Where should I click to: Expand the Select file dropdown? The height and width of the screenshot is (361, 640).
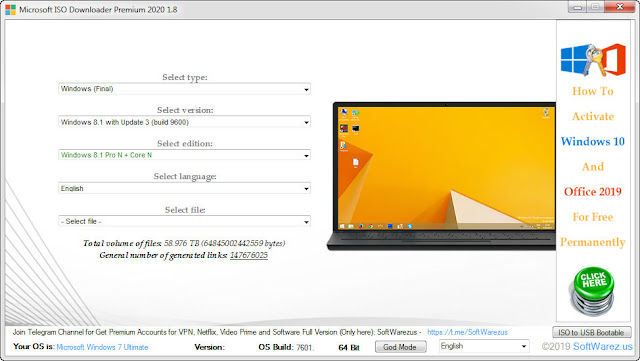coord(184,221)
